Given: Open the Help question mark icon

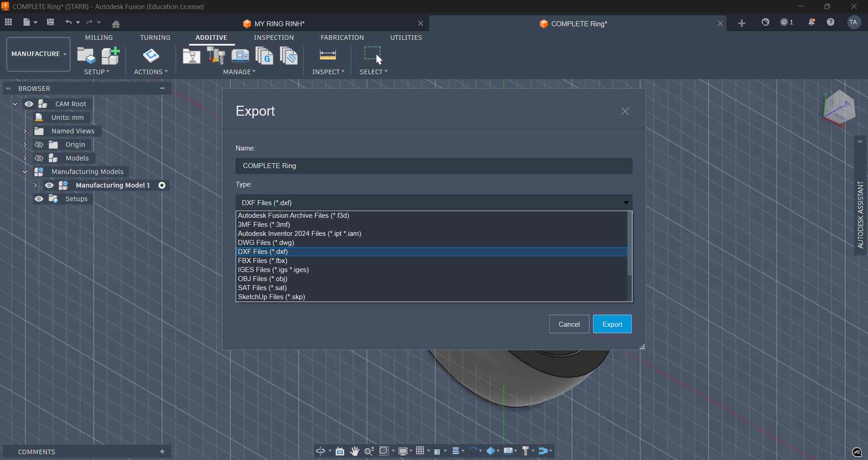Looking at the screenshot, I should (x=831, y=22).
